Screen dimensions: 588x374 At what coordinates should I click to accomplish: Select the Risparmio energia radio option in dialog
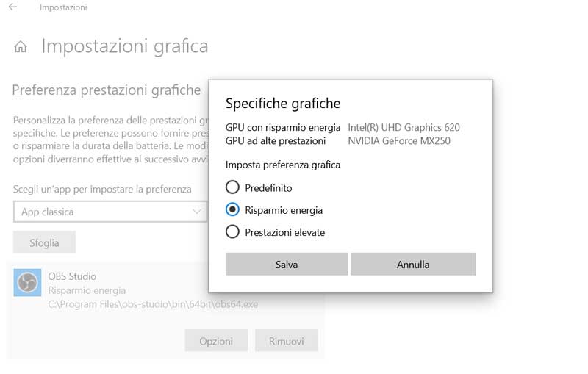(x=232, y=209)
